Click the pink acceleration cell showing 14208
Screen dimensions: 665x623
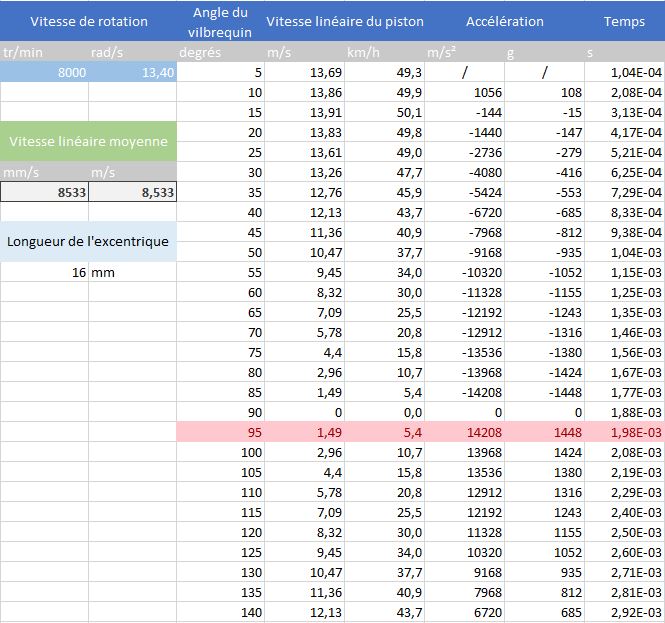[x=465, y=431]
